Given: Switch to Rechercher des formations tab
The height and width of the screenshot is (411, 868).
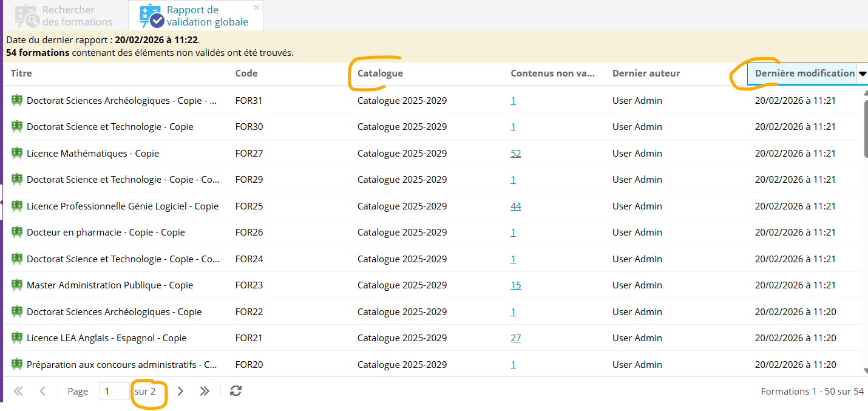Looking at the screenshot, I should 65,16.
